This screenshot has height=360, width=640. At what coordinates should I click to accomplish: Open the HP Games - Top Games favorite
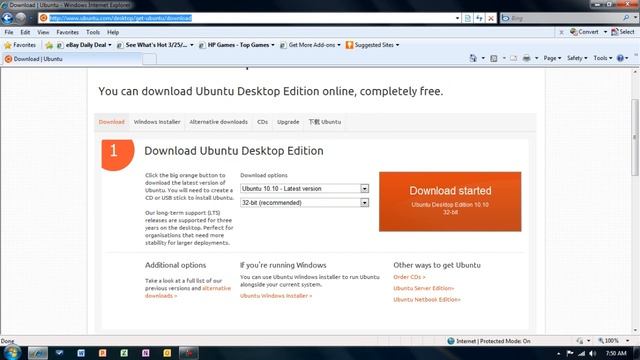click(x=236, y=45)
